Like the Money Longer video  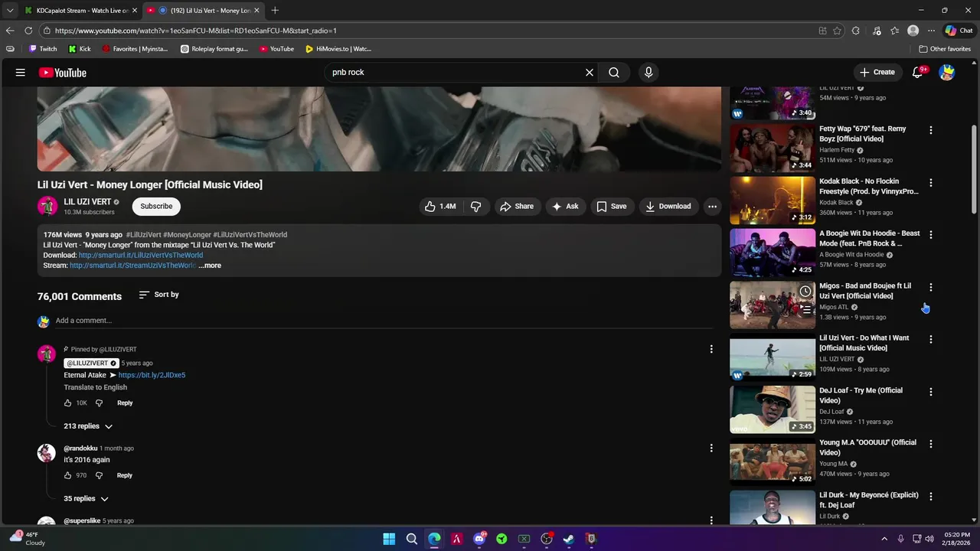click(x=440, y=207)
